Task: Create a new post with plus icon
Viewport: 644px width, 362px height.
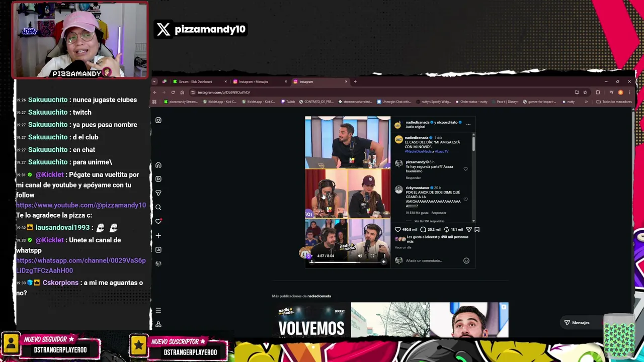Action: [x=158, y=235]
